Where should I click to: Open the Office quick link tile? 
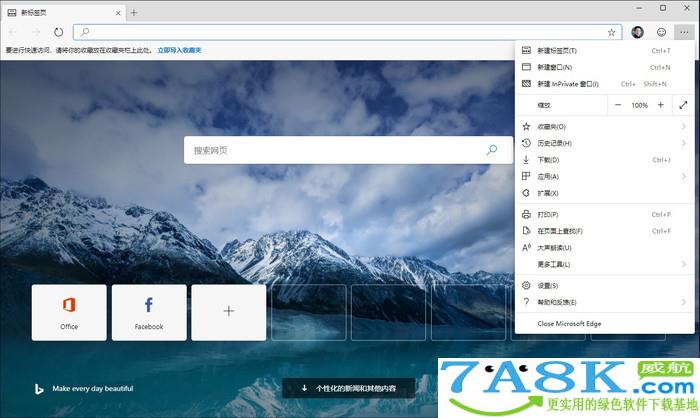[69, 313]
